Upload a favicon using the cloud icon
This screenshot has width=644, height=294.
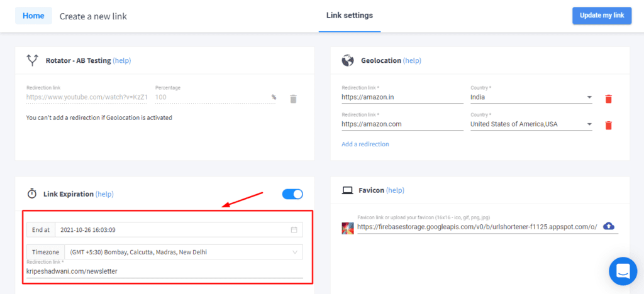coord(609,226)
